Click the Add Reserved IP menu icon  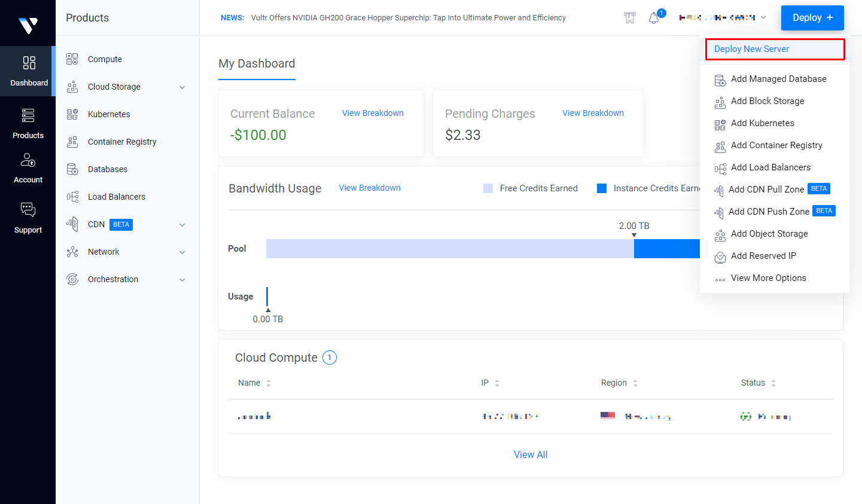[720, 257]
